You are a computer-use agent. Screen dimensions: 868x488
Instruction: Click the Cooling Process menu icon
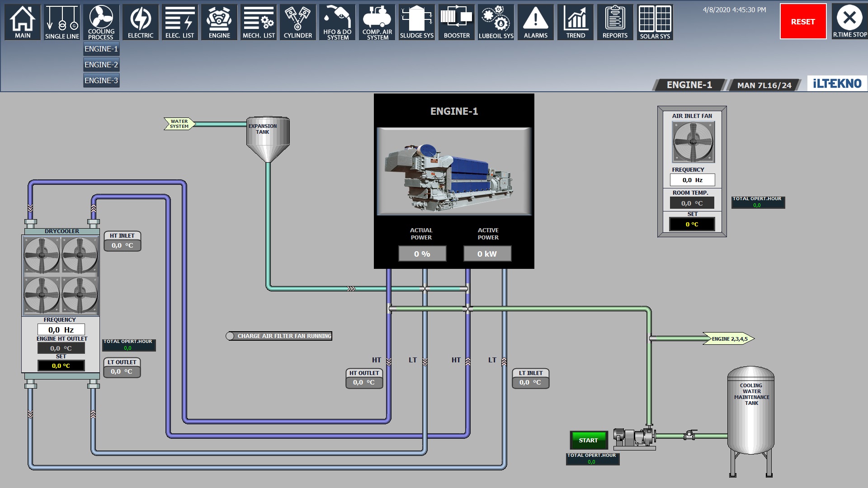[x=101, y=22]
